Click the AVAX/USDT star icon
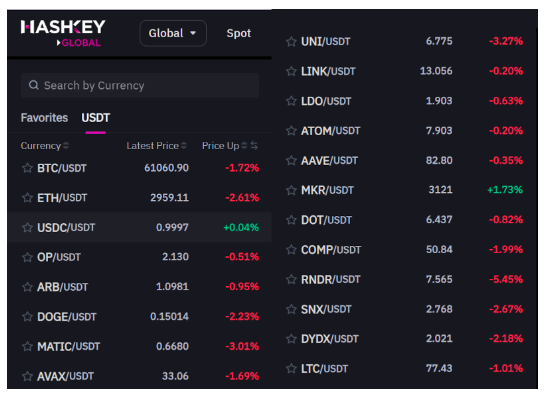Image resolution: width=544 pixels, height=394 pixels. (x=27, y=376)
